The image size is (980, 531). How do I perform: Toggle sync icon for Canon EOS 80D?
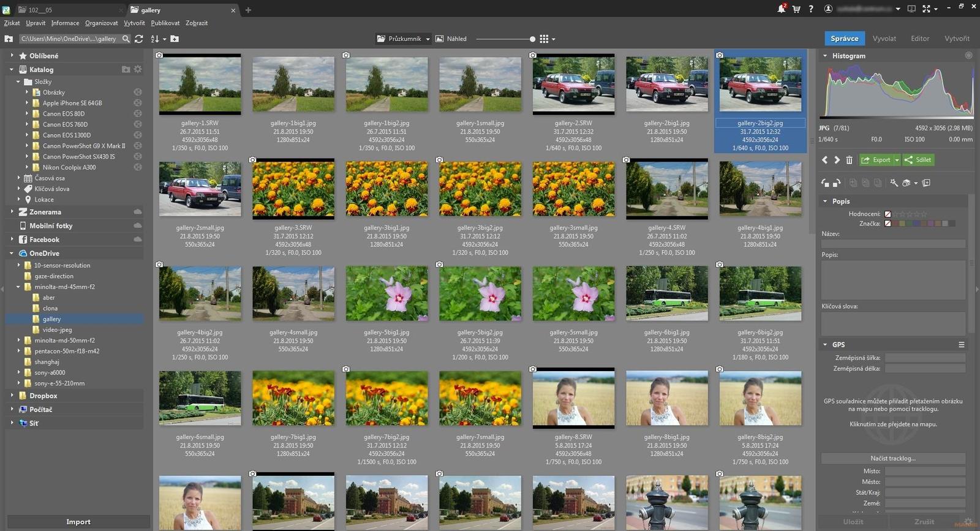(x=138, y=113)
